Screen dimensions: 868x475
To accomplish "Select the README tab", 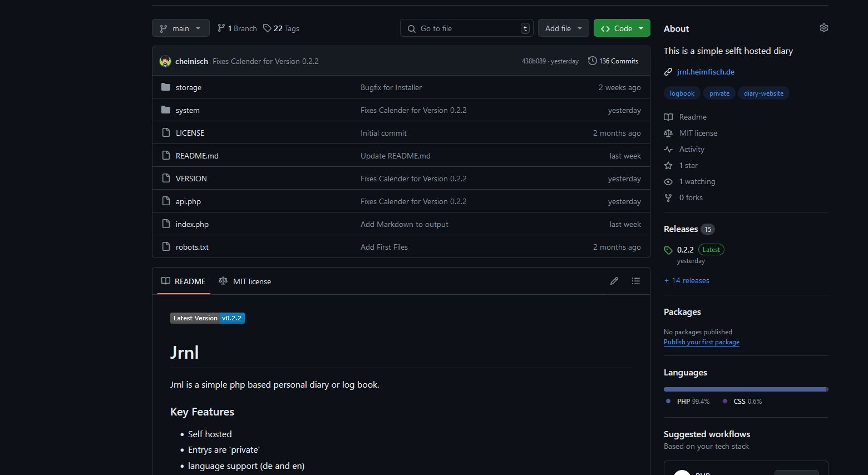I will pyautogui.click(x=183, y=281).
